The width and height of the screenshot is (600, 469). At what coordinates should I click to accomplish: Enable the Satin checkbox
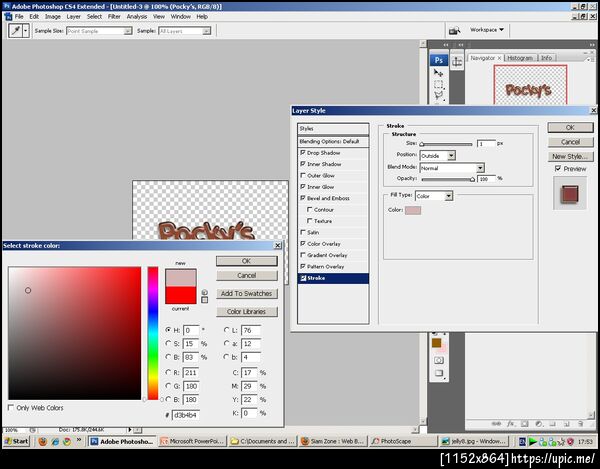pos(303,232)
